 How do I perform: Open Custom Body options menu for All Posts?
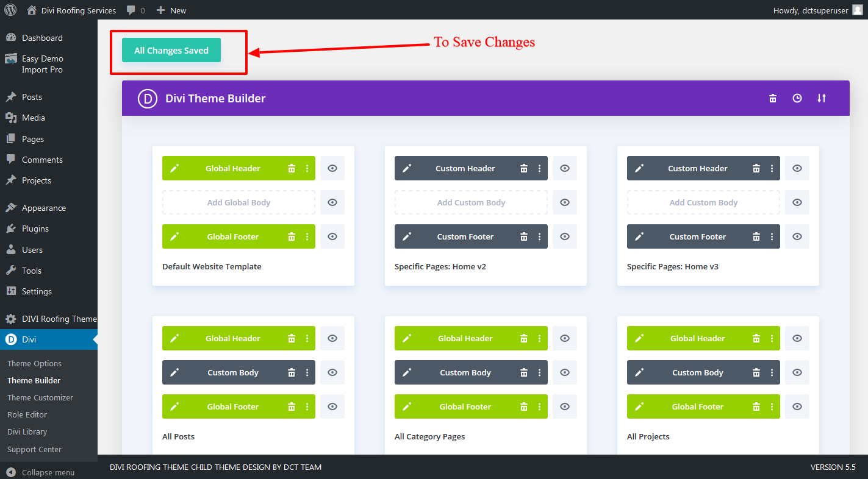307,372
